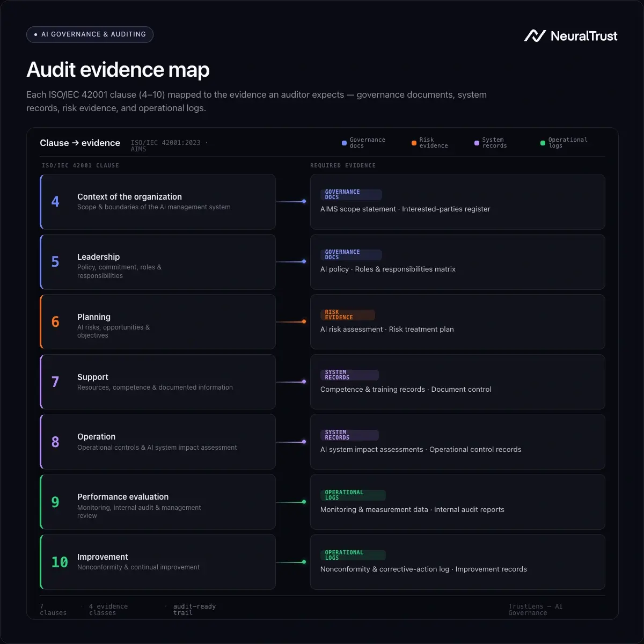Select 'AI system impact assessments' evidence text

pos(372,450)
